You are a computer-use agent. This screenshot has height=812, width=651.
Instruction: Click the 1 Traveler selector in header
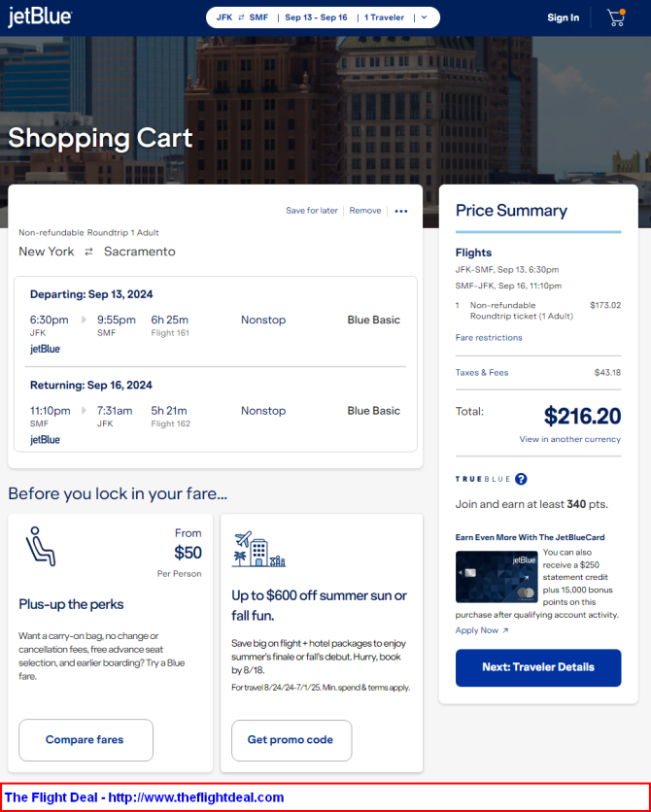click(x=384, y=17)
